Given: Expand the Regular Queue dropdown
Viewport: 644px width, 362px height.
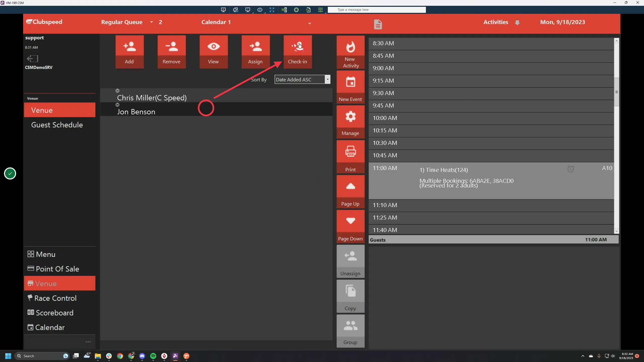Looking at the screenshot, I should pyautogui.click(x=151, y=22).
